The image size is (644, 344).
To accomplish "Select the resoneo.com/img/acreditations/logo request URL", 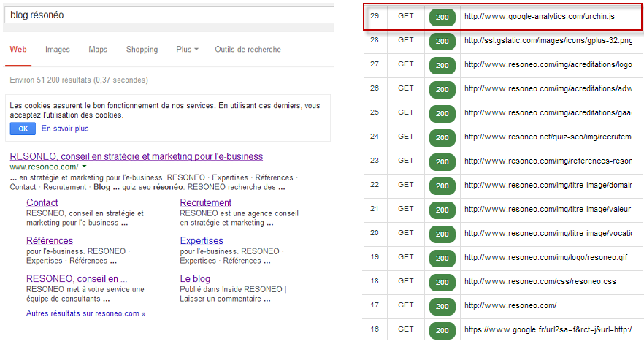I will pos(548,64).
